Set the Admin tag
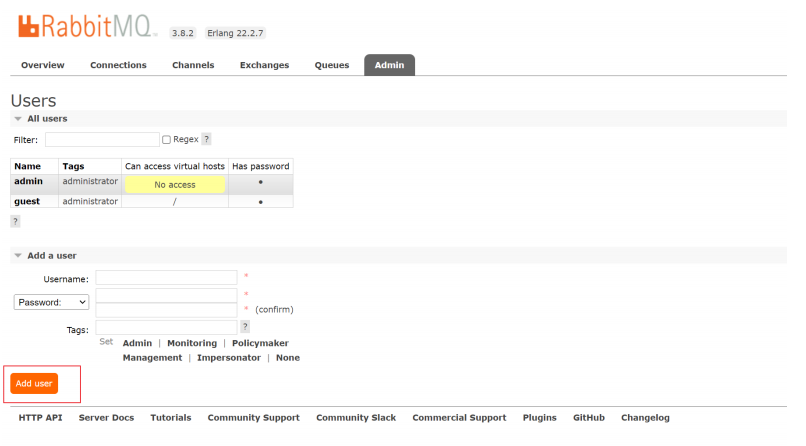806x446 pixels. point(137,343)
